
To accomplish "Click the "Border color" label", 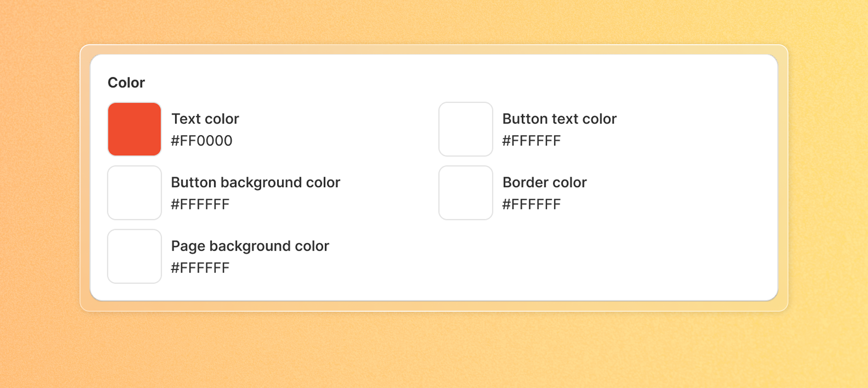I will [x=544, y=182].
